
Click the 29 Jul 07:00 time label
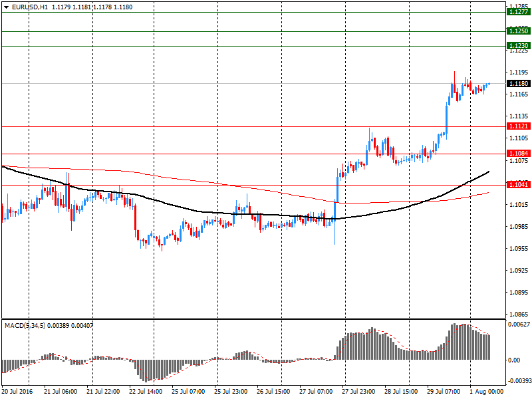[x=444, y=392]
